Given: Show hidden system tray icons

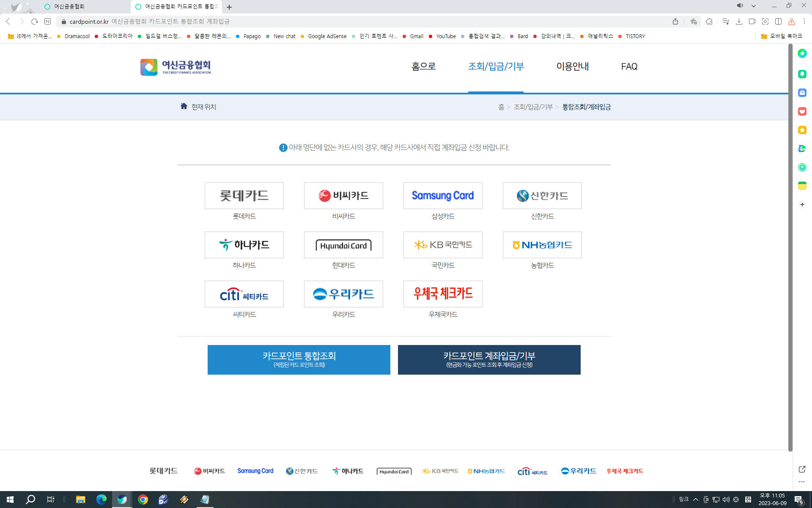Looking at the screenshot, I should point(696,500).
